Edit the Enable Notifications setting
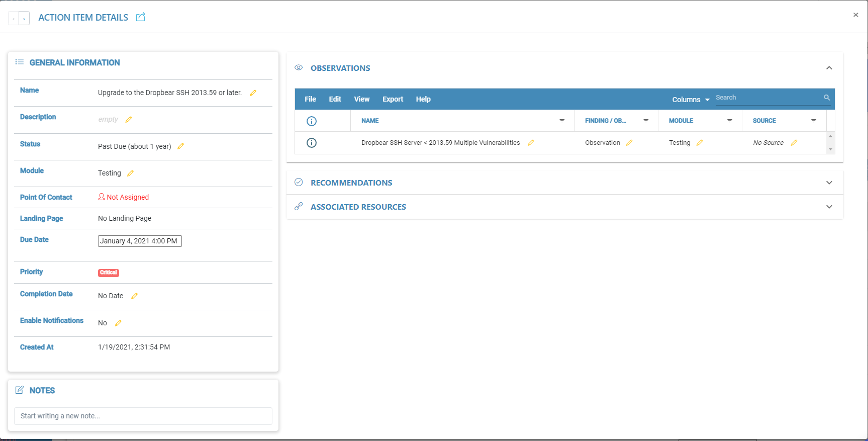 [118, 323]
